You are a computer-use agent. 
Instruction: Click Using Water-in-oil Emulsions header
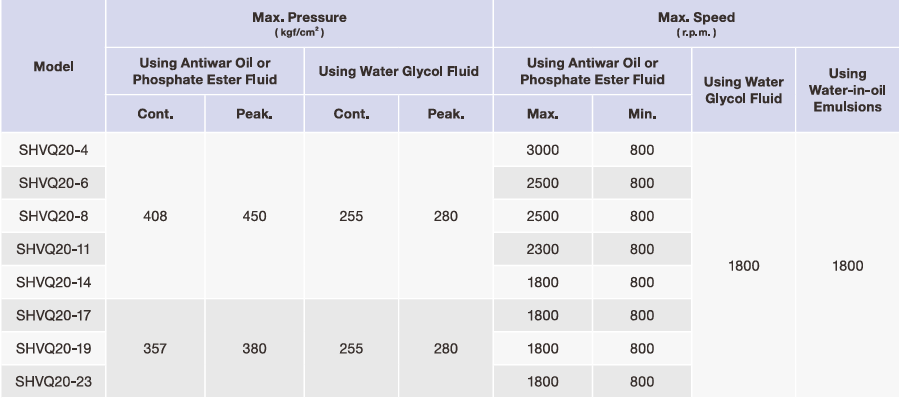[847, 90]
